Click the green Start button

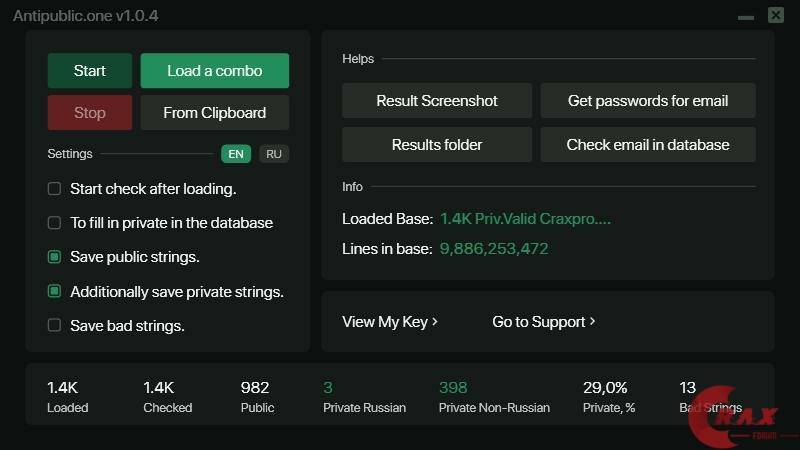[90, 70]
